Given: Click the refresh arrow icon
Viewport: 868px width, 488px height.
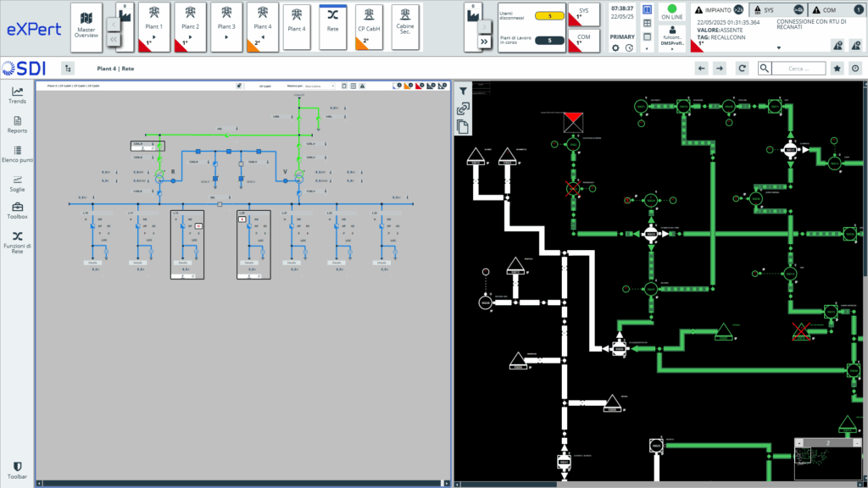Looking at the screenshot, I should tap(742, 68).
